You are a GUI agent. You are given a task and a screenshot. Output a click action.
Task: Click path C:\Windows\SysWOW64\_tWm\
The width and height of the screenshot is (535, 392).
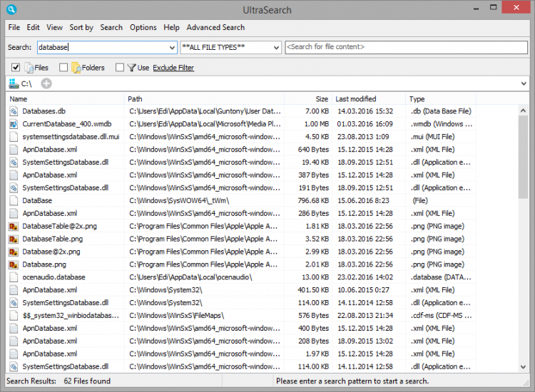[x=179, y=201]
